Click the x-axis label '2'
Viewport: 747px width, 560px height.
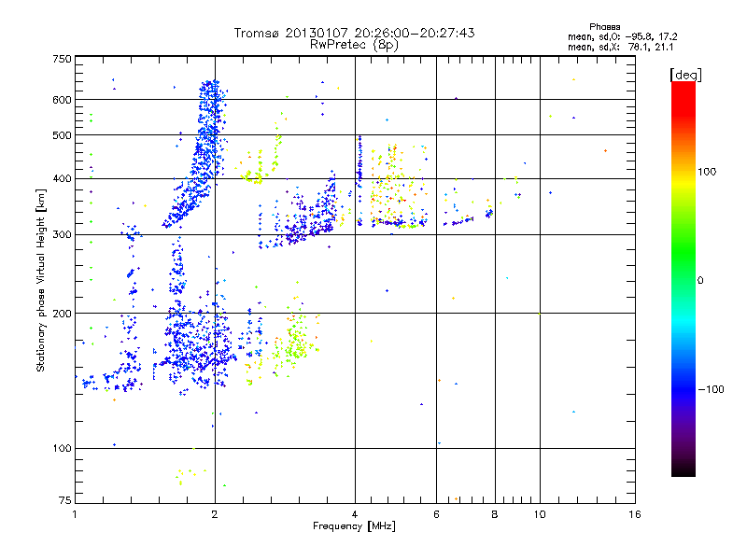pos(215,514)
